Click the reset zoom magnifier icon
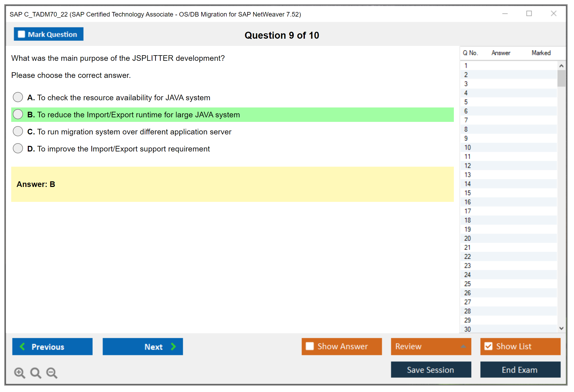The width and height of the screenshot is (574, 392). tap(35, 373)
